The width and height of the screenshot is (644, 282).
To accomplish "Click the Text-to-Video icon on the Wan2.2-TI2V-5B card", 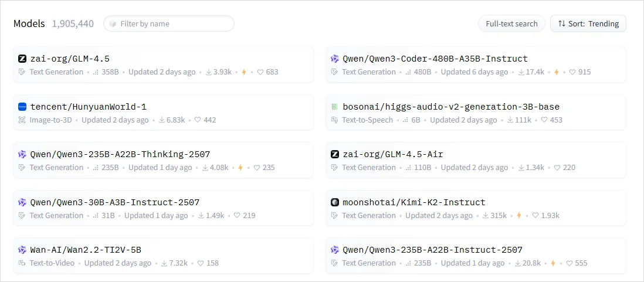I will coord(22,263).
